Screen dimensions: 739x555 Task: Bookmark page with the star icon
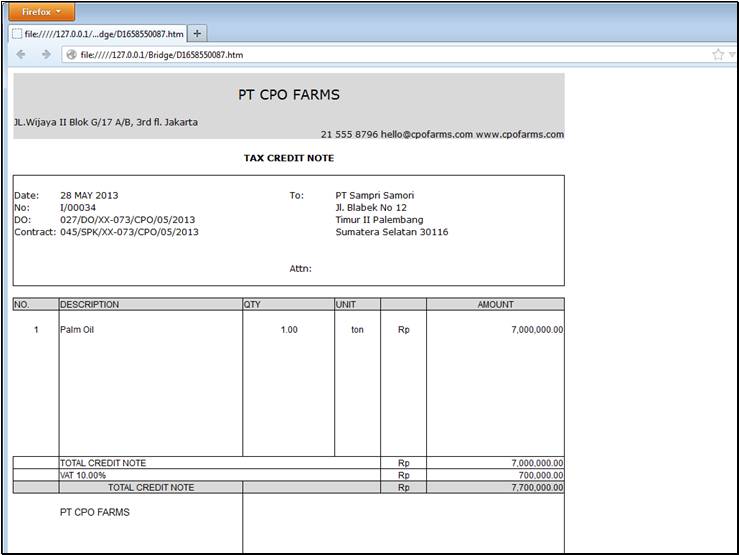click(x=718, y=55)
